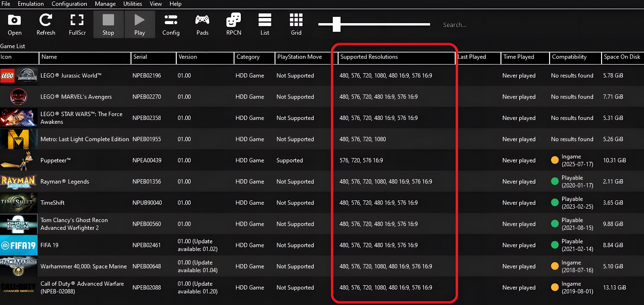644x305 pixels.
Task: Select the Space Marine game icon
Action: click(x=19, y=266)
